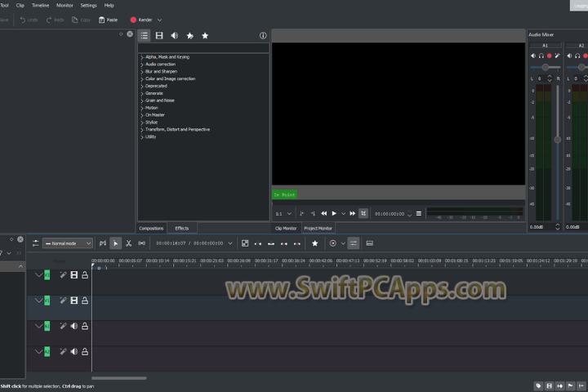The height and width of the screenshot is (392, 588).
Task: Toggle track compositing tool
Action: [103, 243]
